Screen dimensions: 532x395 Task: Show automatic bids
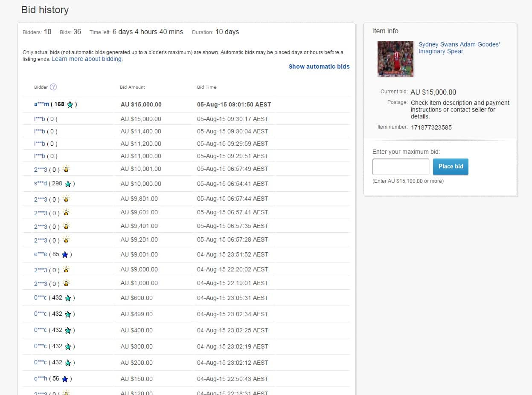[x=319, y=66]
